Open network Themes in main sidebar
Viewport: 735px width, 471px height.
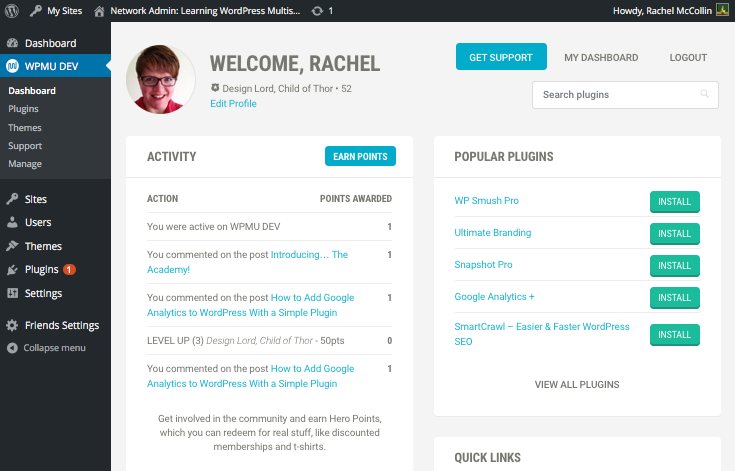point(43,246)
